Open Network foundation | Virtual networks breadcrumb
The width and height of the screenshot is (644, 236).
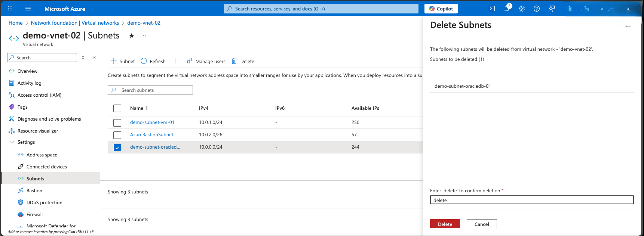(x=75, y=23)
